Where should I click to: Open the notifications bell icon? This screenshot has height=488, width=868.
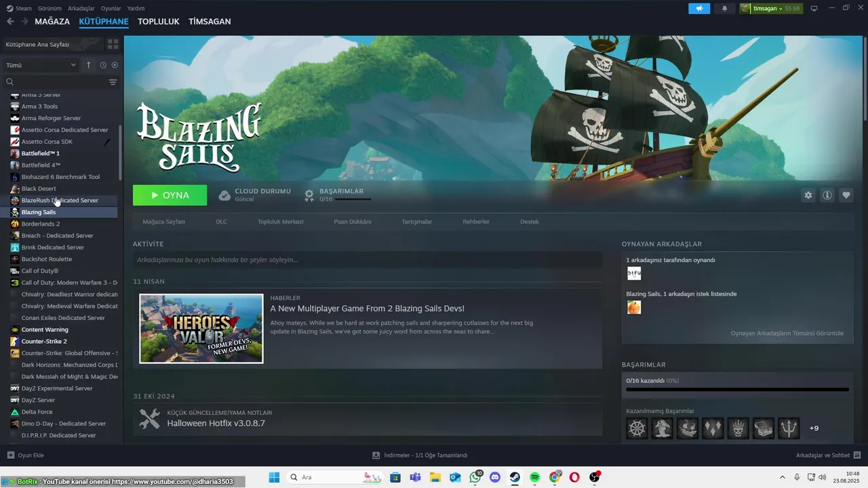point(725,8)
